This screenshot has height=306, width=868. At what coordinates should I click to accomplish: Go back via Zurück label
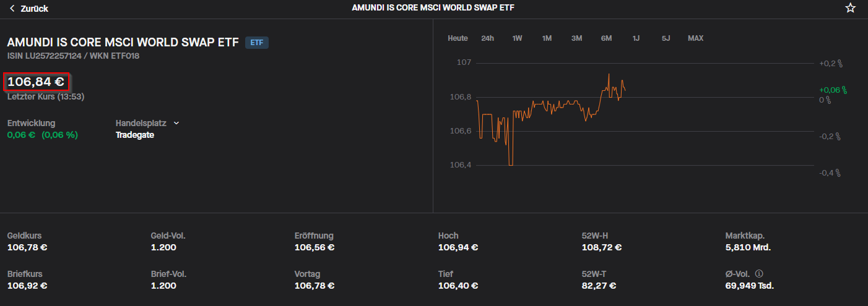[x=34, y=9]
